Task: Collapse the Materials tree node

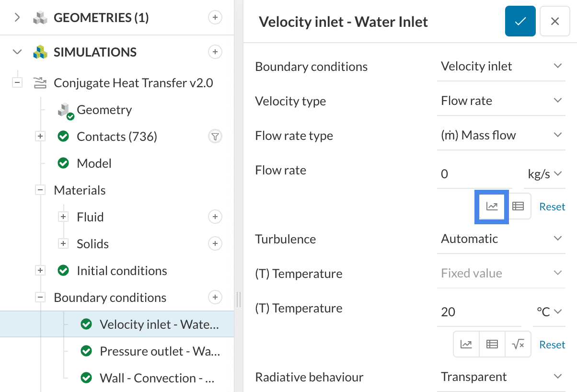Action: [40, 190]
